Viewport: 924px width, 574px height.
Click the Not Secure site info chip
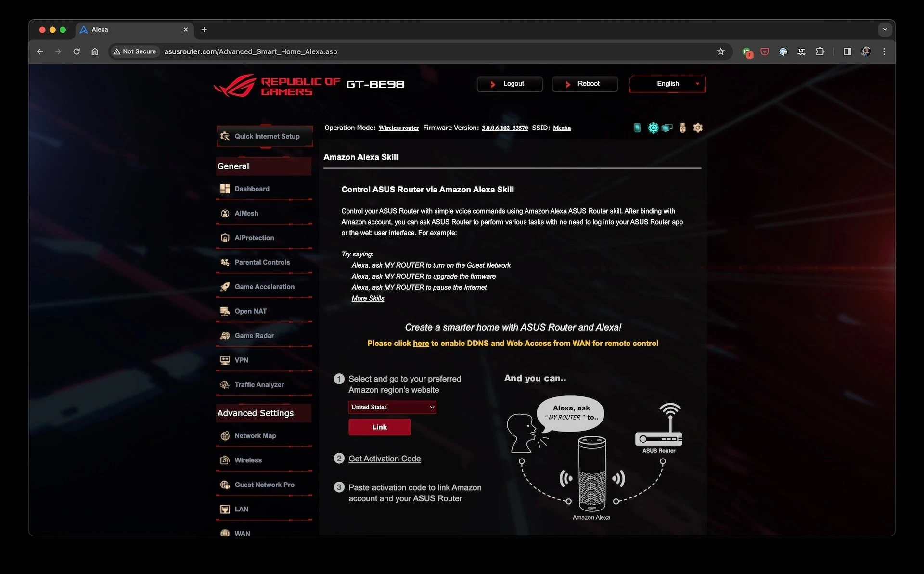pos(135,51)
